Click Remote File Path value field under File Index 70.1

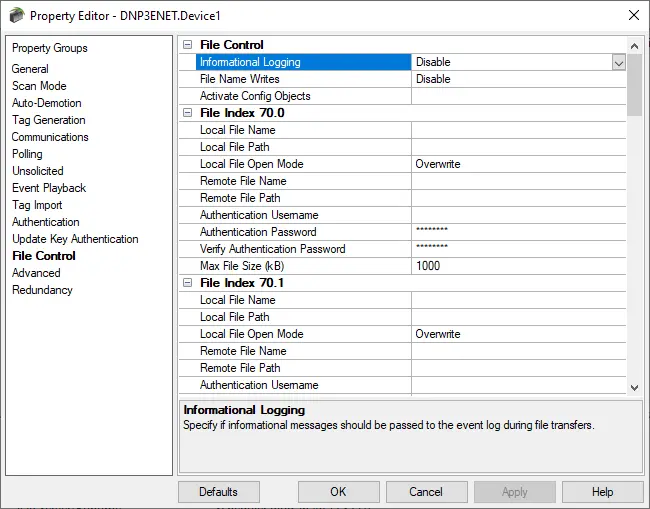519,368
